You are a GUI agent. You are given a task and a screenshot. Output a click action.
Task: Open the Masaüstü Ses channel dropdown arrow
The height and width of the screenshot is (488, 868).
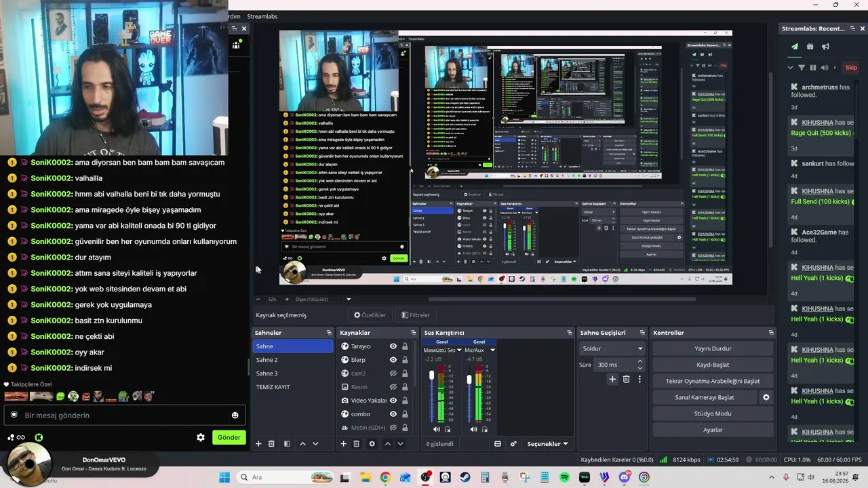[x=458, y=350]
